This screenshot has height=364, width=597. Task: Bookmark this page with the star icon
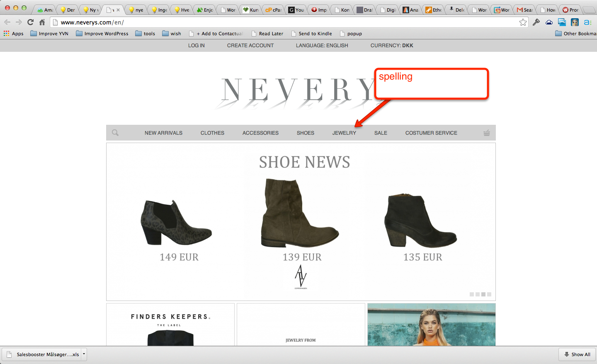523,22
